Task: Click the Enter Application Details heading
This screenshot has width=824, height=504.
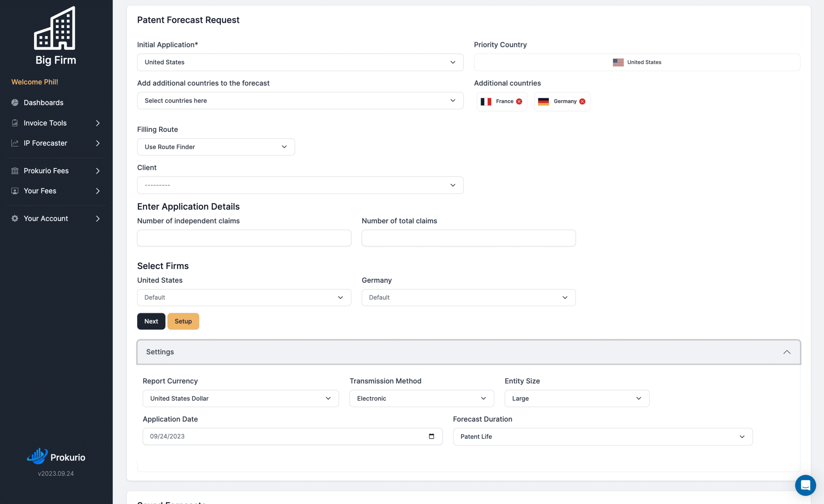Action: click(x=188, y=206)
